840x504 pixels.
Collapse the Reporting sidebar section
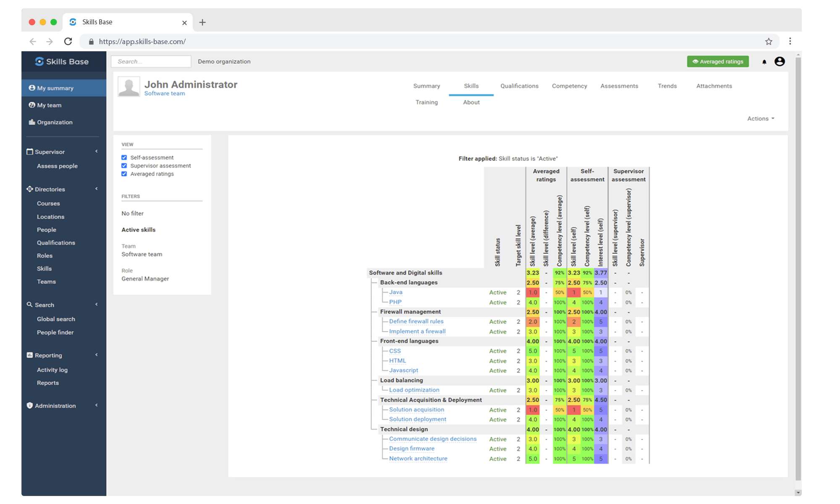coord(96,355)
